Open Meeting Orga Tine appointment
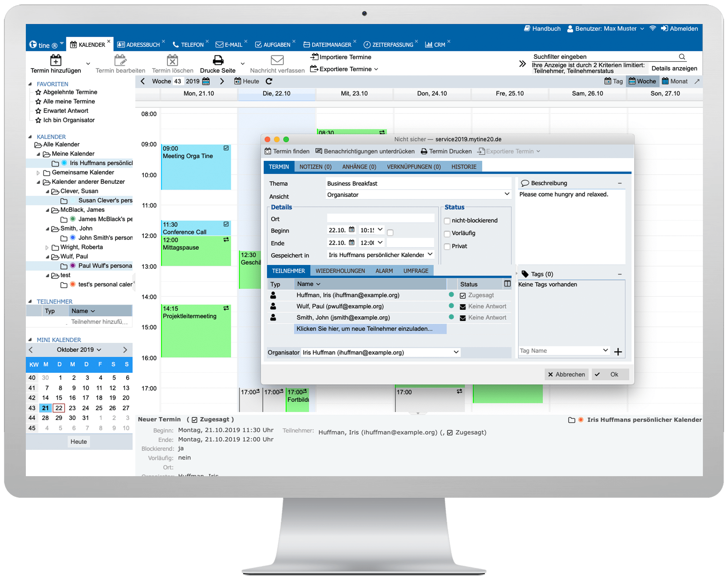Screen dimensions: 728x581 coord(196,167)
